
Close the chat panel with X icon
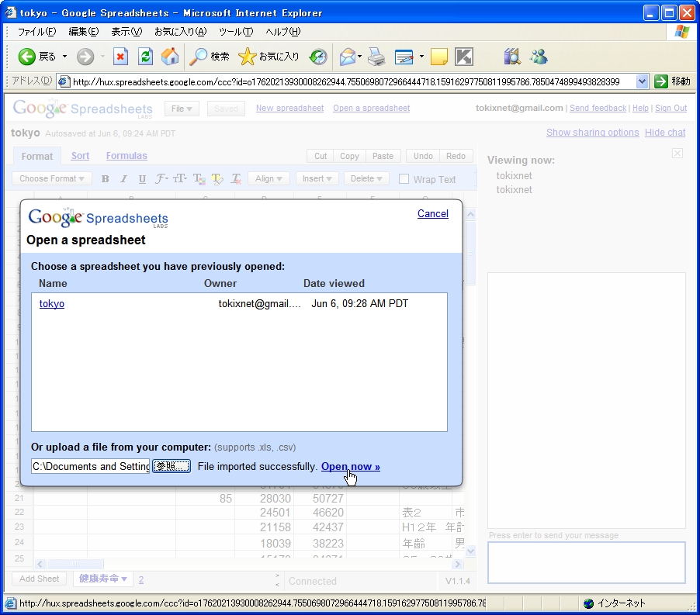tap(677, 154)
